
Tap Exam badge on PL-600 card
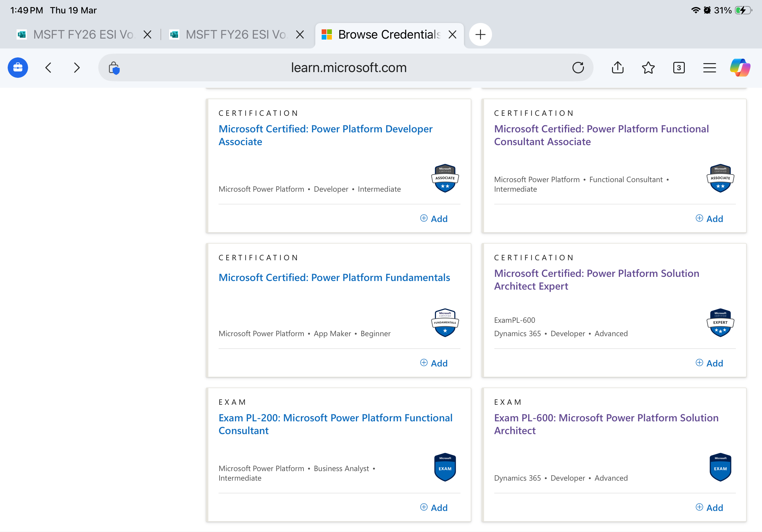[720, 467]
